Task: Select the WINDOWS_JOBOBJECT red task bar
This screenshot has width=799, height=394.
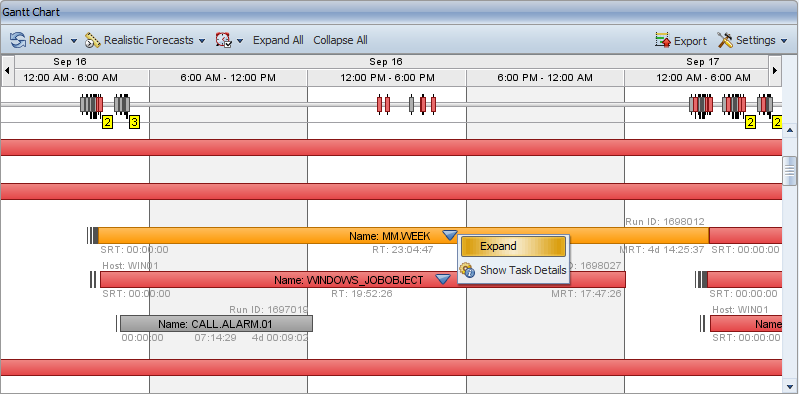Action: (363, 279)
